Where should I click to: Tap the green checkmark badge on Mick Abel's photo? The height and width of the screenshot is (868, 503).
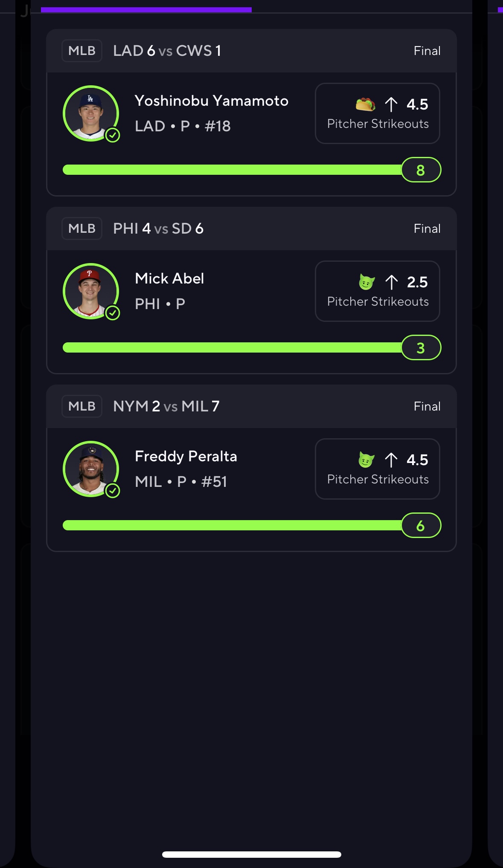(113, 313)
